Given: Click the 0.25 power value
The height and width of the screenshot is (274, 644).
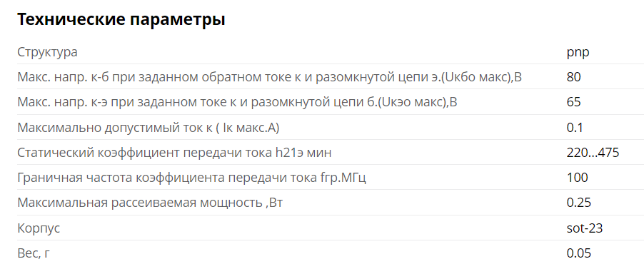Looking at the screenshot, I should pyautogui.click(x=579, y=203).
